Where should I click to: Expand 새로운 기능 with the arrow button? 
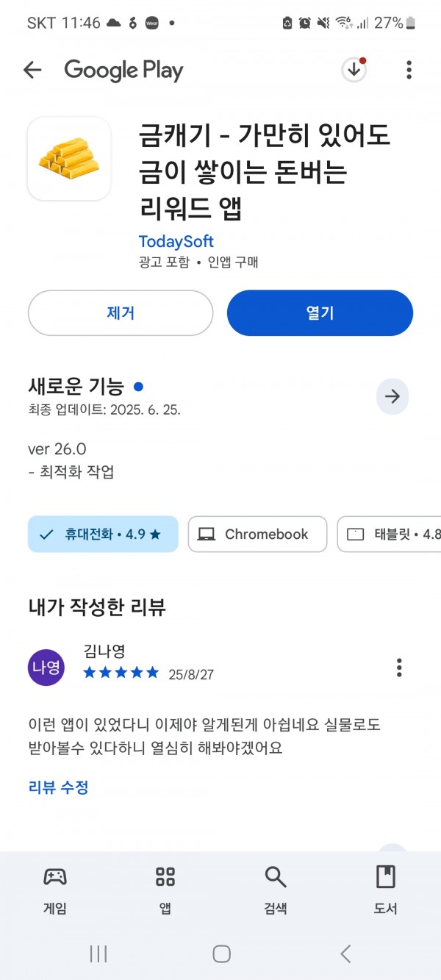click(x=392, y=396)
